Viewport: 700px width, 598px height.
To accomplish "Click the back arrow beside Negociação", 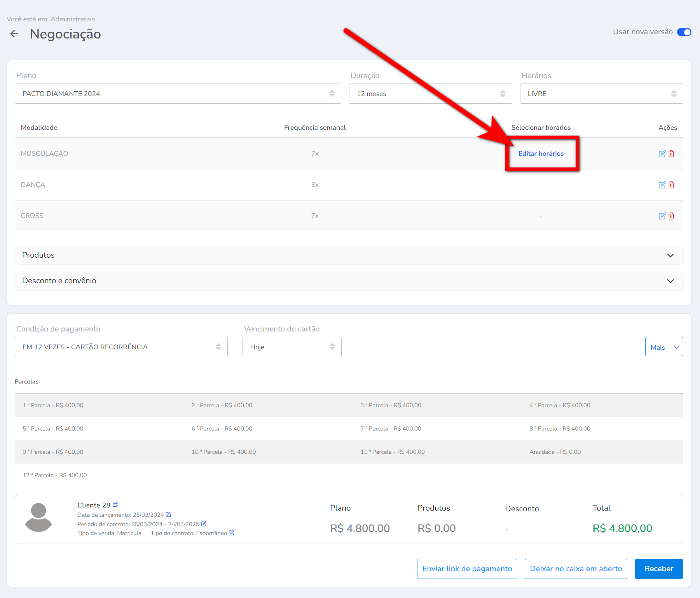I will pos(14,34).
